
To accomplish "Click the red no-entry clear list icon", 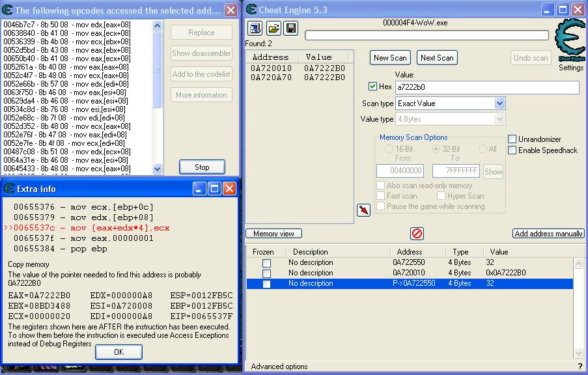I will click(417, 233).
